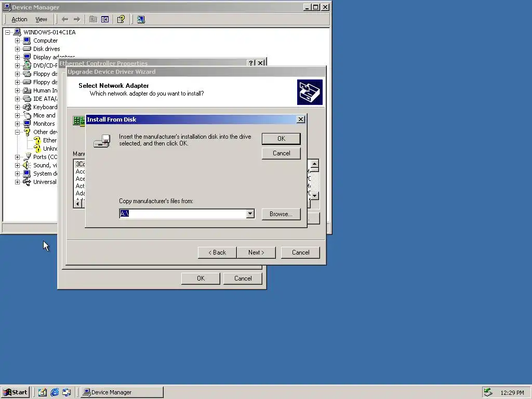Click the Keyboards category icon
Image resolution: width=532 pixels, height=399 pixels.
[x=27, y=107]
